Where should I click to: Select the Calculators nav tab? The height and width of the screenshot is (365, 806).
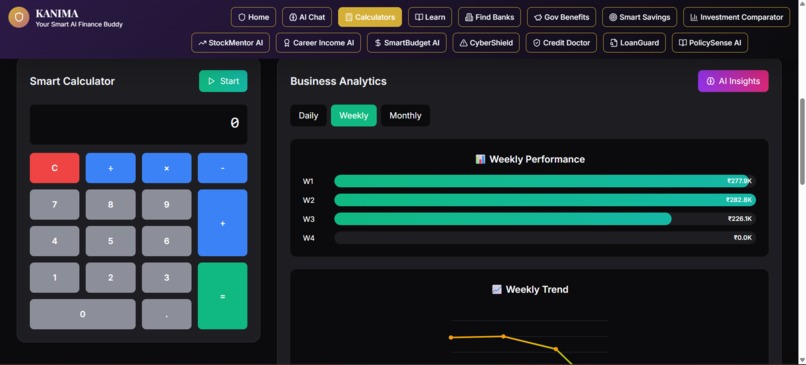370,17
